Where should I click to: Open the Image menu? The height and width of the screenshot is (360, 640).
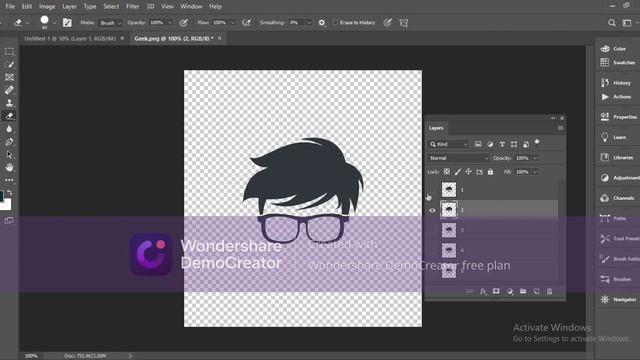click(x=47, y=7)
